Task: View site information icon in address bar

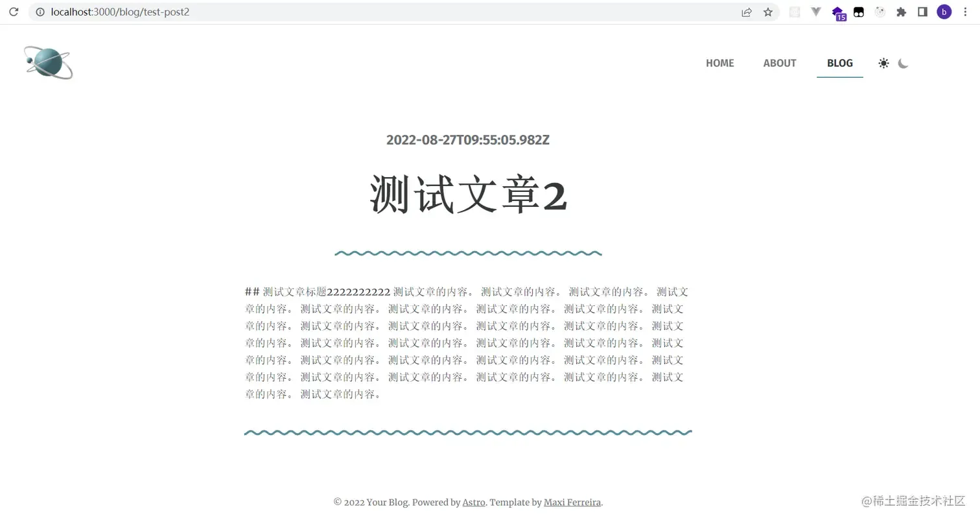Action: click(40, 12)
